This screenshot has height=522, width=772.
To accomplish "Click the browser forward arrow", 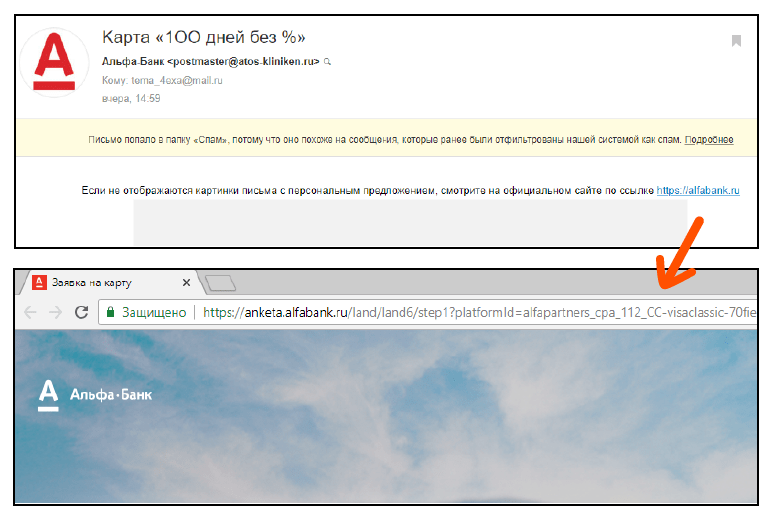I will pos(55,312).
